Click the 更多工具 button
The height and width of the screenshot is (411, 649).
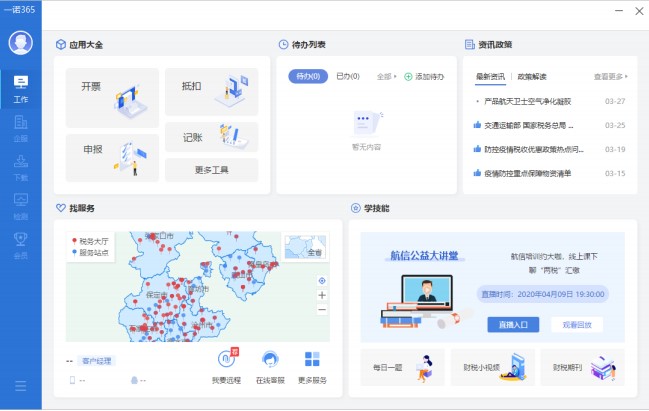pos(211,170)
